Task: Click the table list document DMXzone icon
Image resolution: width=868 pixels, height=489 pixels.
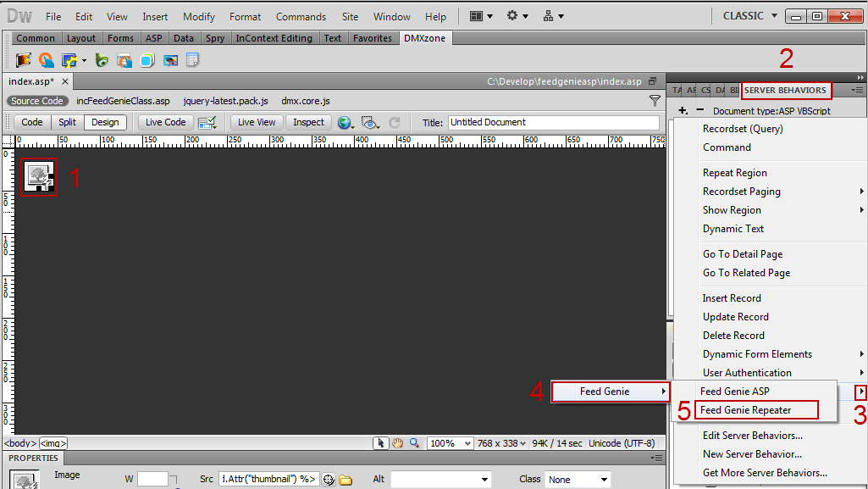Action: (x=192, y=59)
